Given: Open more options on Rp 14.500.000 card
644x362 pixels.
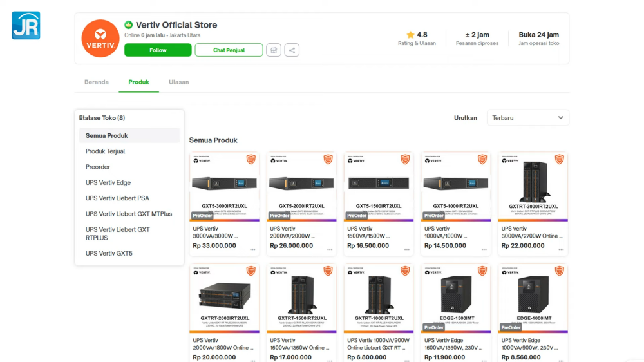Looking at the screenshot, I should pyautogui.click(x=484, y=249).
